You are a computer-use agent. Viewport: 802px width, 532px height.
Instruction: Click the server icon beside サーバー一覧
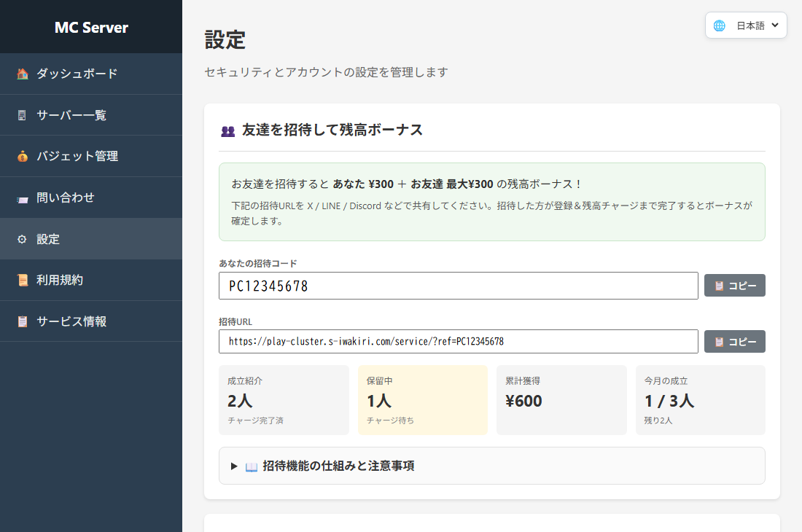(22, 115)
